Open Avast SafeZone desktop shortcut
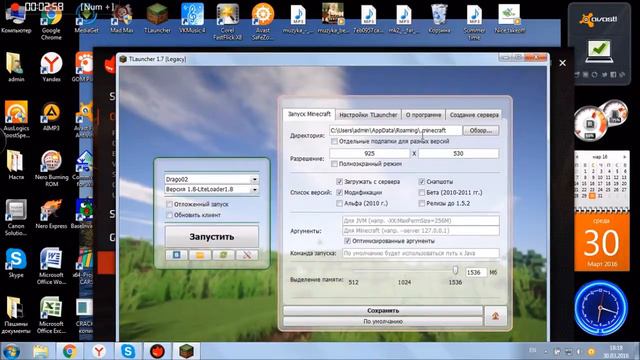The width and height of the screenshot is (640, 360). 263,22
